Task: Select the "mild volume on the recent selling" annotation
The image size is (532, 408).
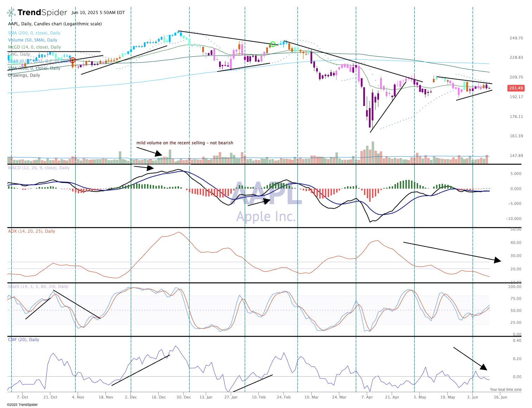Action: pyautogui.click(x=185, y=143)
